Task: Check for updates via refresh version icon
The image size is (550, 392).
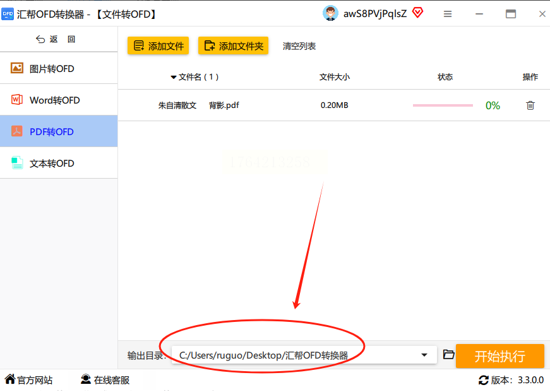Action: 483,380
